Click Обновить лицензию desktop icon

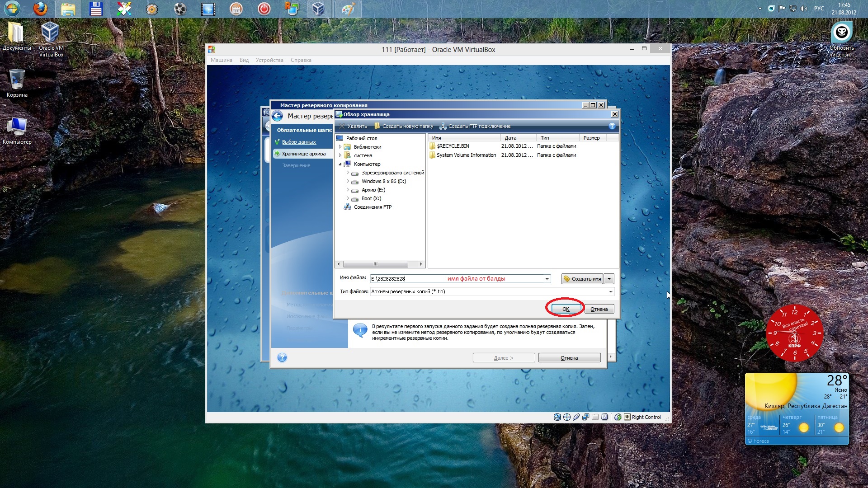point(841,40)
